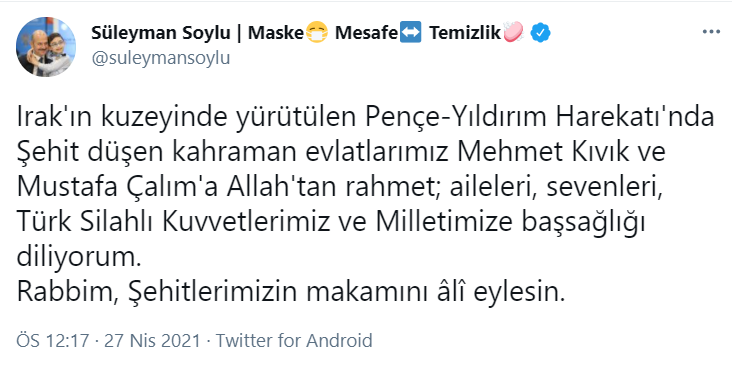
Task: Open the Twitter for Android source link
Action: pyautogui.click(x=294, y=340)
